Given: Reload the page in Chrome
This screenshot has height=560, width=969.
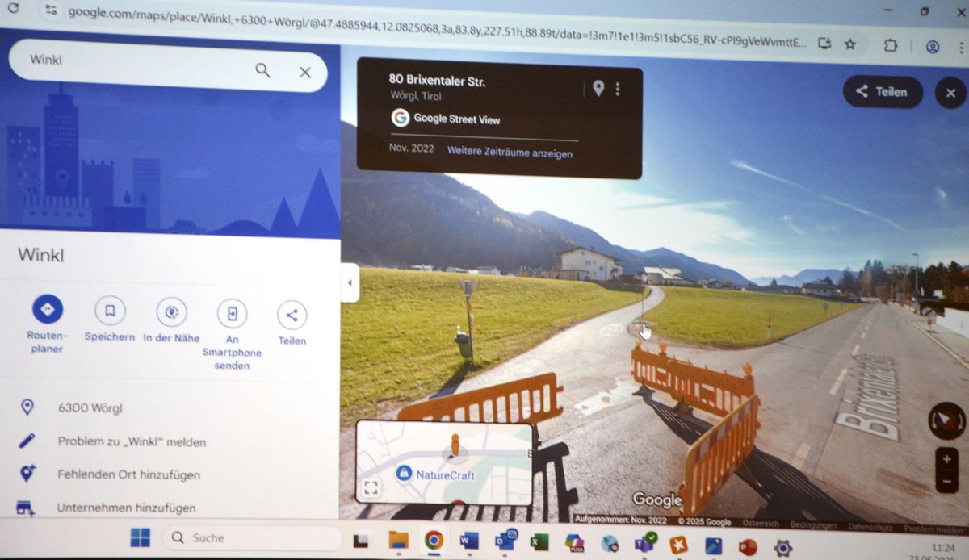Looking at the screenshot, I should (13, 9).
